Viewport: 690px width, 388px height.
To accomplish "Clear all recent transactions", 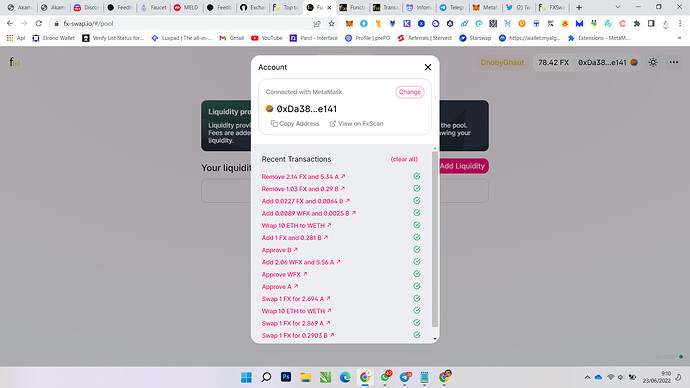I will point(404,159).
